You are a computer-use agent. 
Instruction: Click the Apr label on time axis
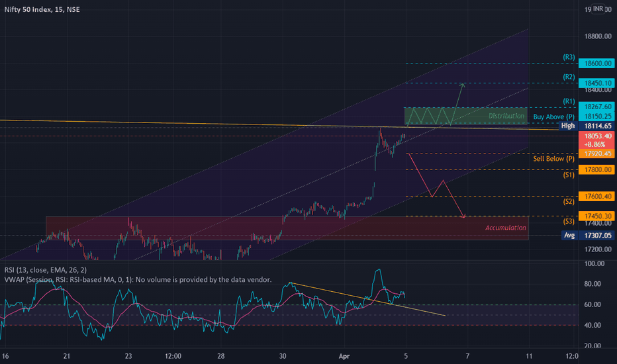coord(344,356)
